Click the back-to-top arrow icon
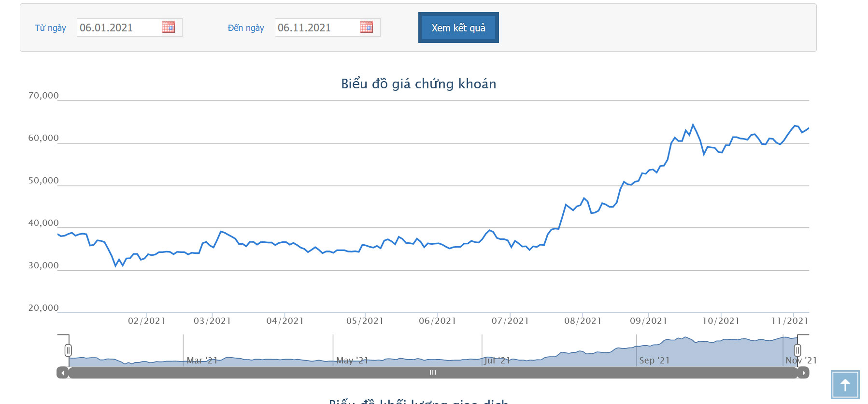868x404 pixels. pyautogui.click(x=845, y=385)
